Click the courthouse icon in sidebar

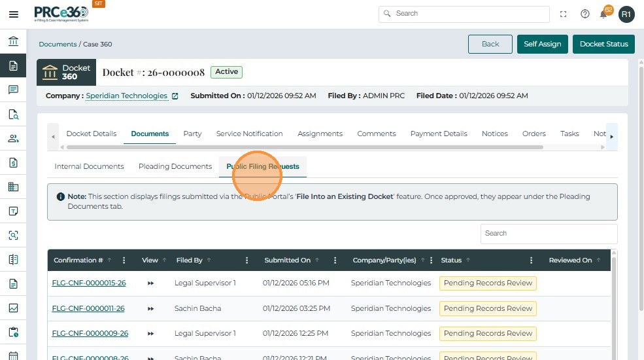(x=13, y=42)
